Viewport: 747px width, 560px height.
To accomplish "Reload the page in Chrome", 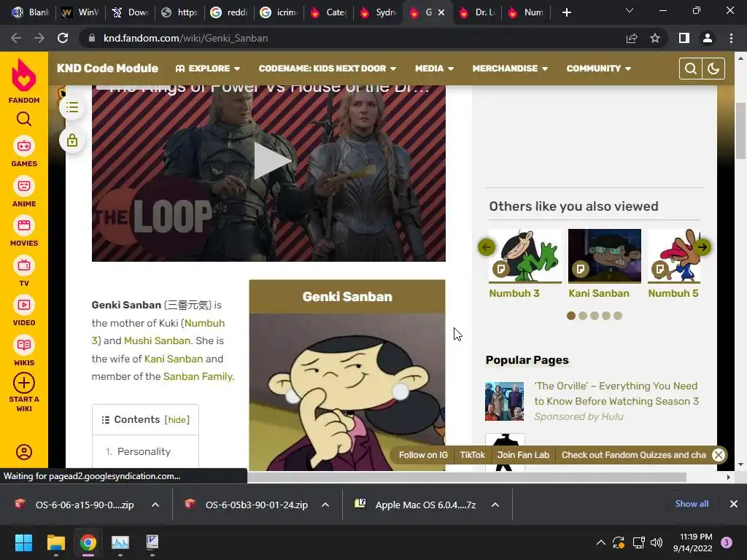I will click(x=63, y=38).
